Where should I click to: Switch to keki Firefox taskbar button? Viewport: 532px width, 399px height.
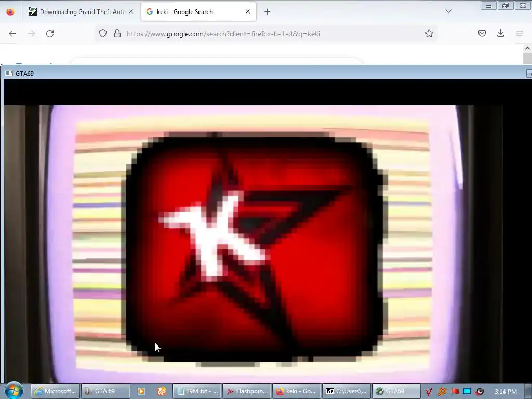pyautogui.click(x=297, y=391)
